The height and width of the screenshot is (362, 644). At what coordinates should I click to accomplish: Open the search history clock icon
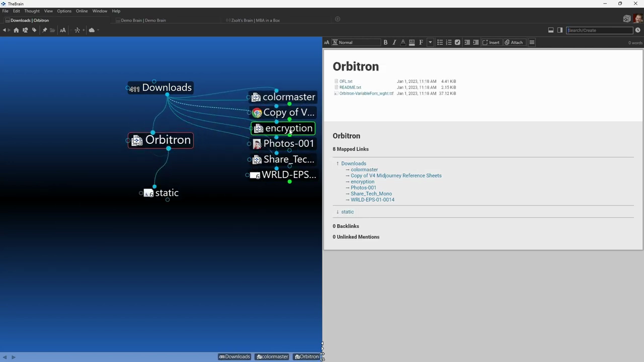click(638, 30)
